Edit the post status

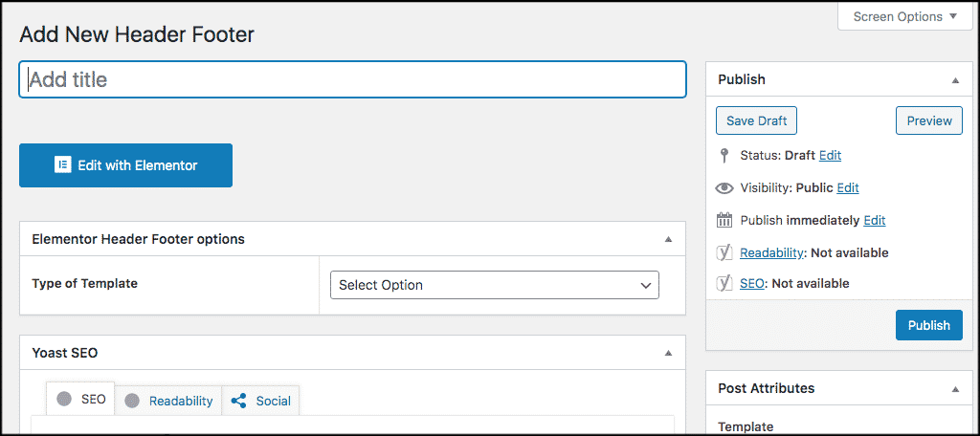830,156
